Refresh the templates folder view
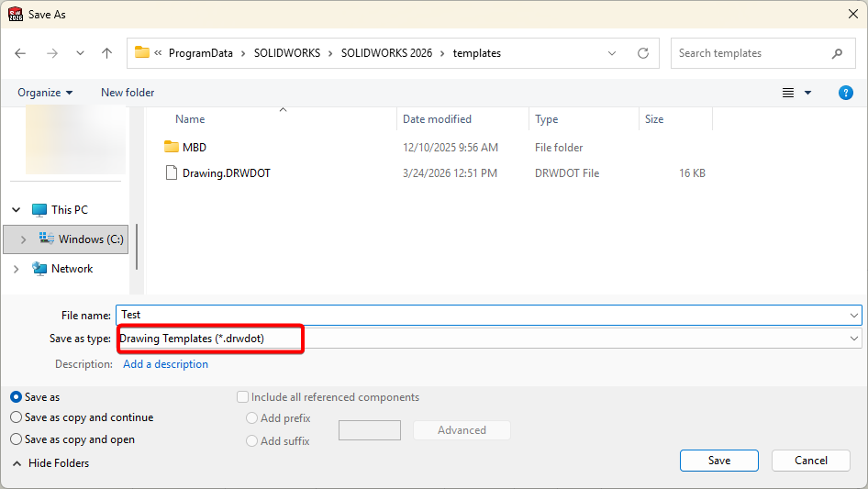This screenshot has width=868, height=489. click(642, 53)
